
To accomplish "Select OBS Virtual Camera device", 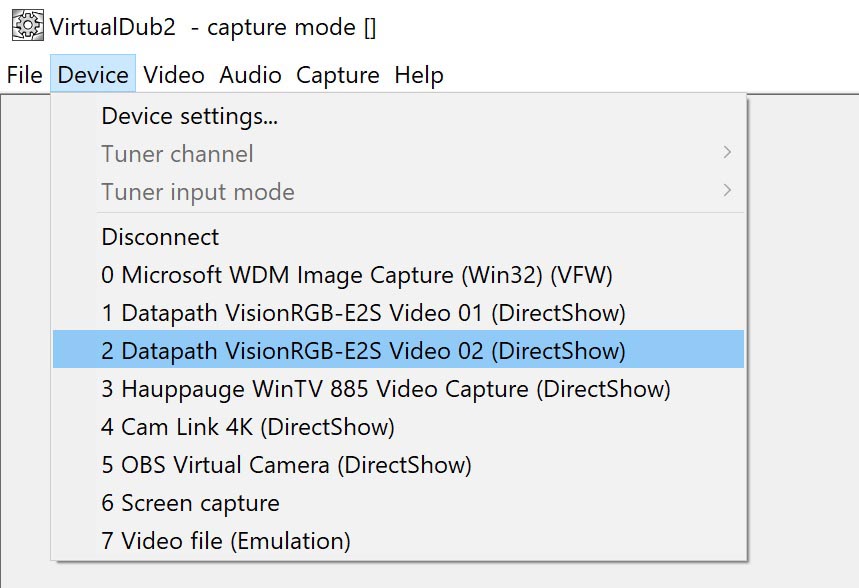I will pos(398,465).
